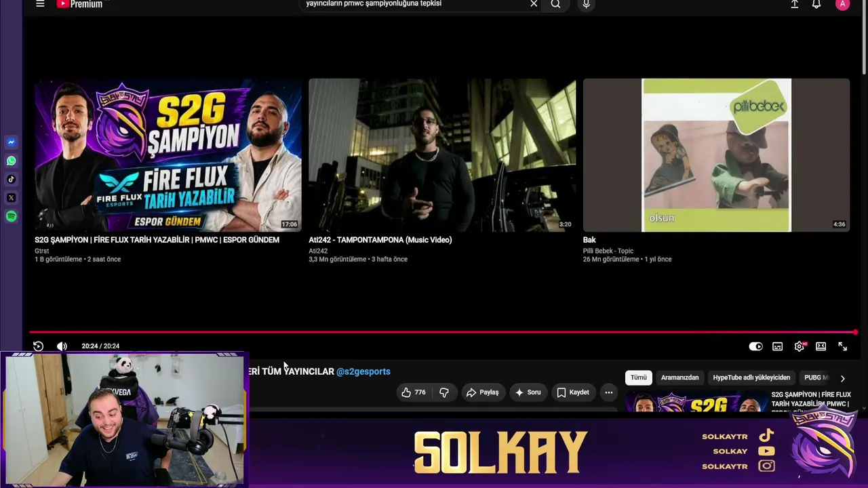Select the Tümü filter chip
The width and height of the screenshot is (868, 488).
tap(639, 378)
